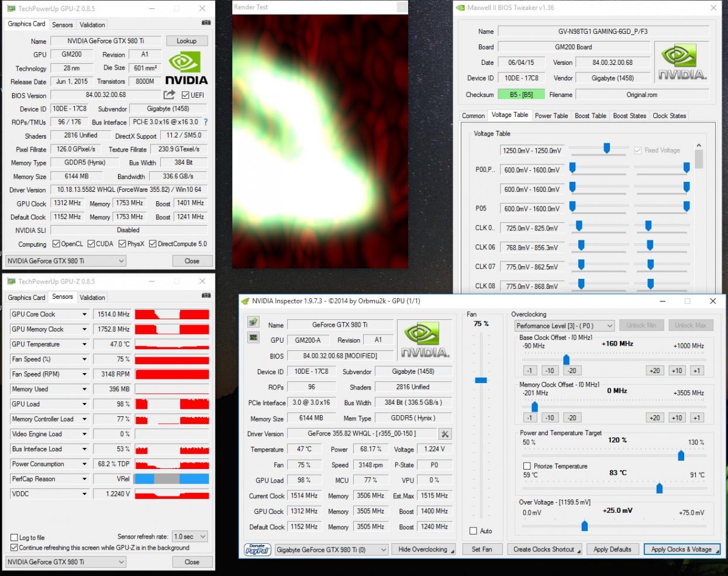Select Common tab in BIOS Tweaker
This screenshot has height=576, width=728.
[x=473, y=116]
